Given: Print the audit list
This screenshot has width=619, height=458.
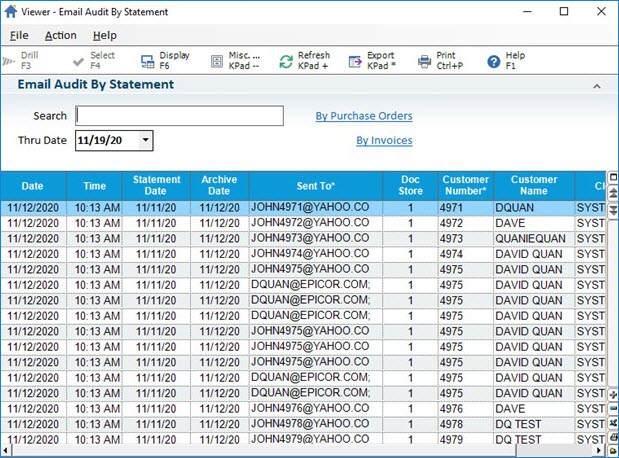Looking at the screenshot, I should 424,61.
